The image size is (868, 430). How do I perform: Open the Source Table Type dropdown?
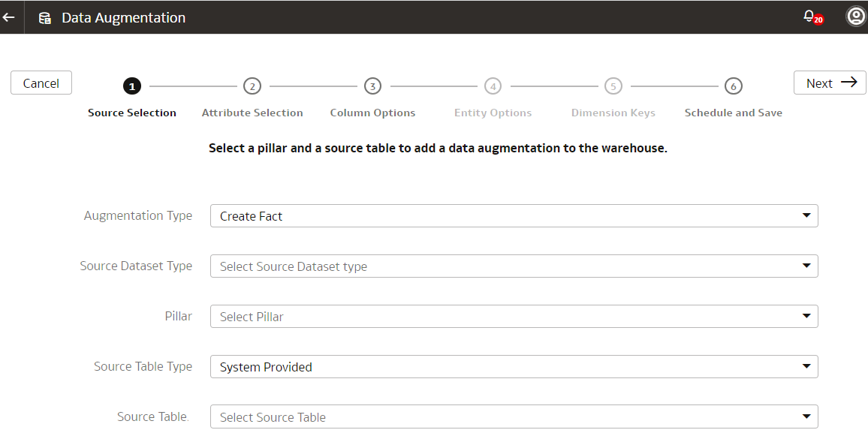(x=514, y=367)
